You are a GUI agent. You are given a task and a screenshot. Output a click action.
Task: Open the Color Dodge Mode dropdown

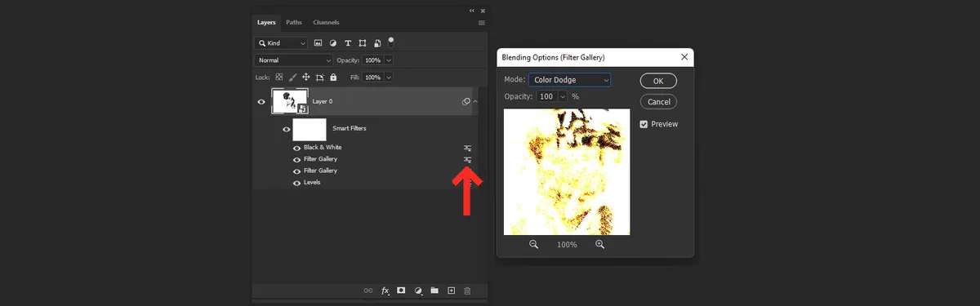tap(570, 80)
